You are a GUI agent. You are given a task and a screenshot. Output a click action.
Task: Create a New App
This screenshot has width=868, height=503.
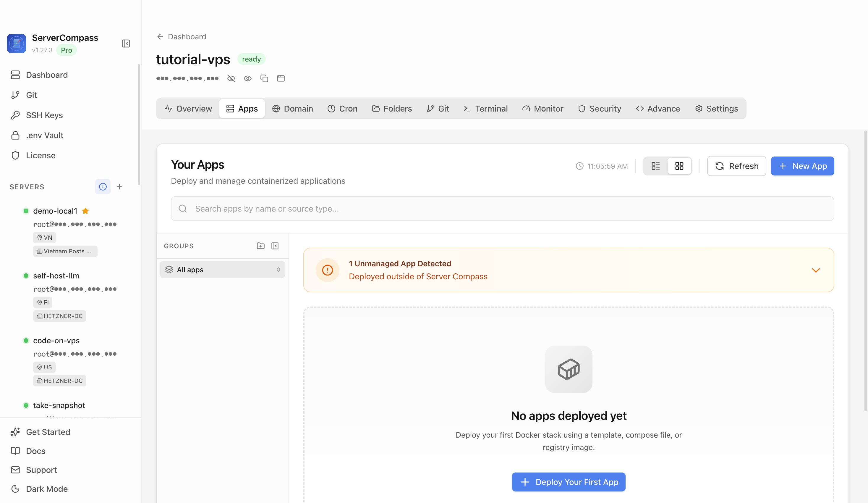click(x=802, y=166)
